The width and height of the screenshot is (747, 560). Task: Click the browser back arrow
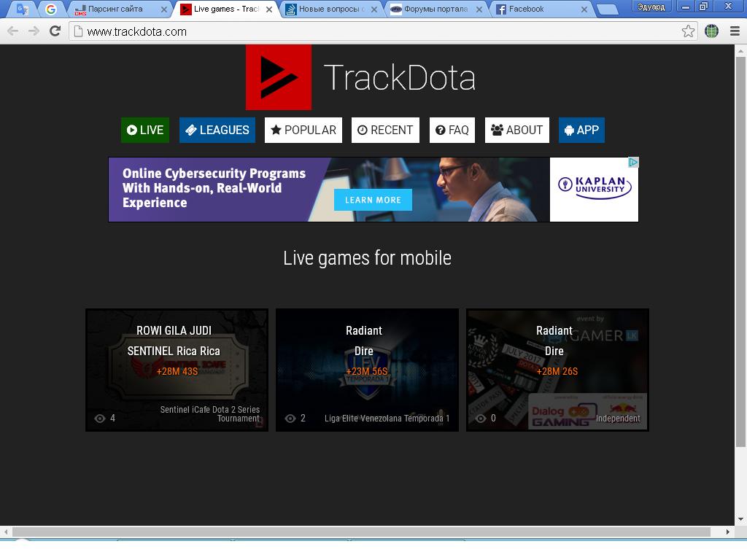click(x=13, y=31)
